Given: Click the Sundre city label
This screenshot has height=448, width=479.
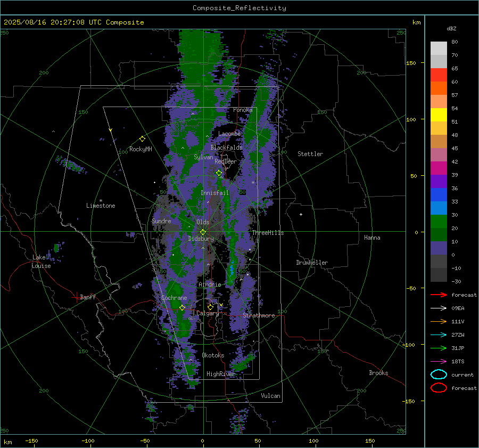Looking at the screenshot, I should [x=161, y=221].
